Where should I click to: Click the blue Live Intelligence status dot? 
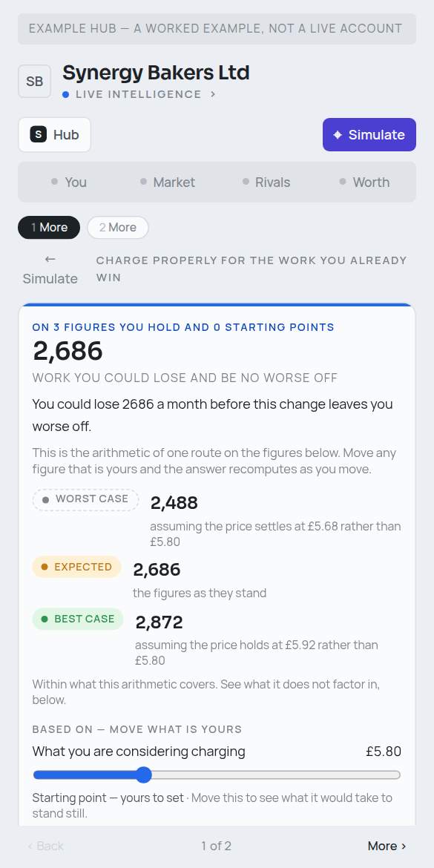(66, 95)
